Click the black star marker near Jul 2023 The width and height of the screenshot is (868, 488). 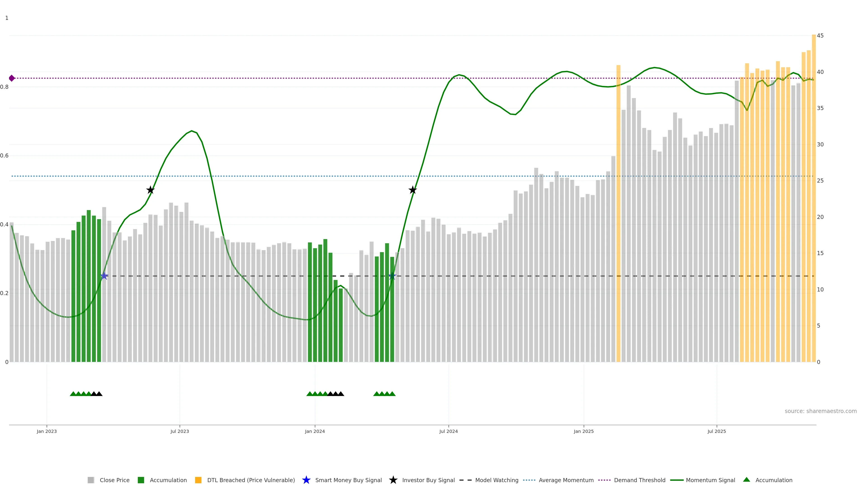(151, 190)
